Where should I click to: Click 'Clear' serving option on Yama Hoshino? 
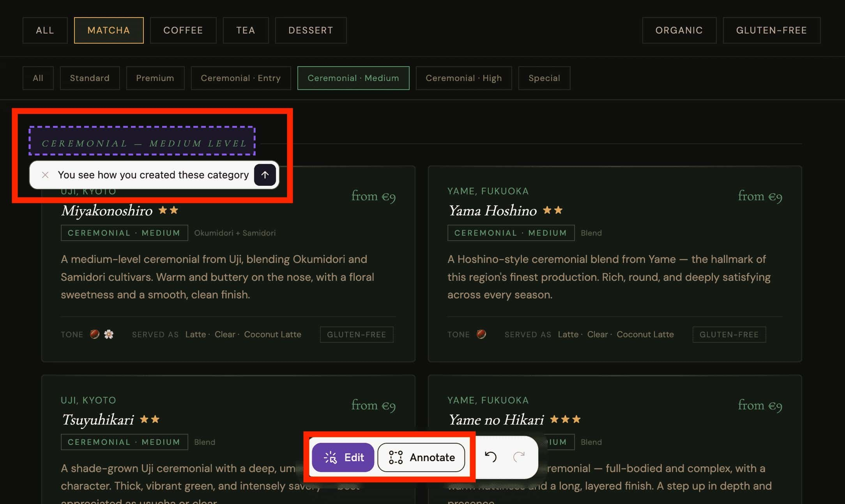(598, 334)
